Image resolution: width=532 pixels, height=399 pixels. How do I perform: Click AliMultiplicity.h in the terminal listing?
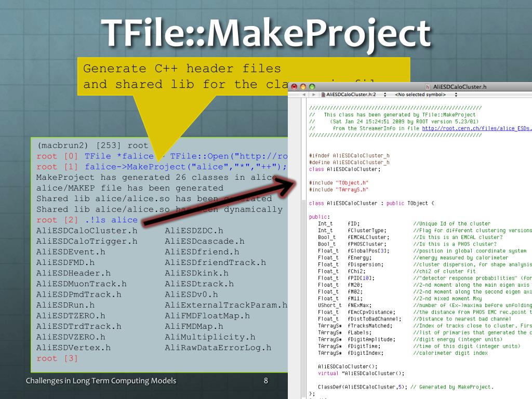click(x=210, y=337)
